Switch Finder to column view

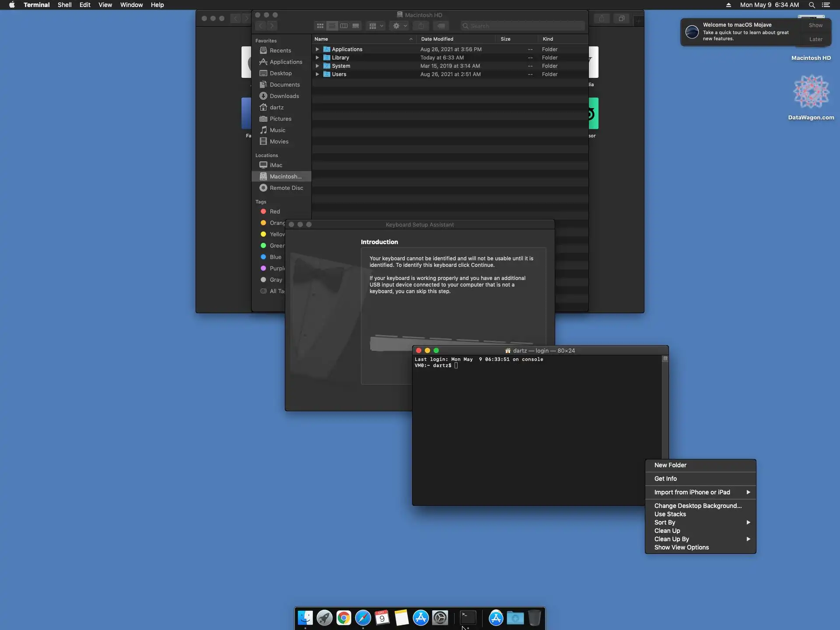pos(344,26)
